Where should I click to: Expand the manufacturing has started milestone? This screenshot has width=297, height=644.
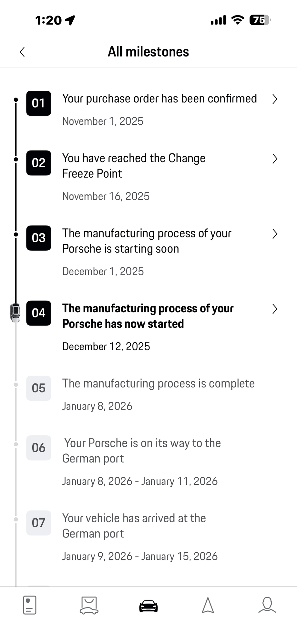275,309
